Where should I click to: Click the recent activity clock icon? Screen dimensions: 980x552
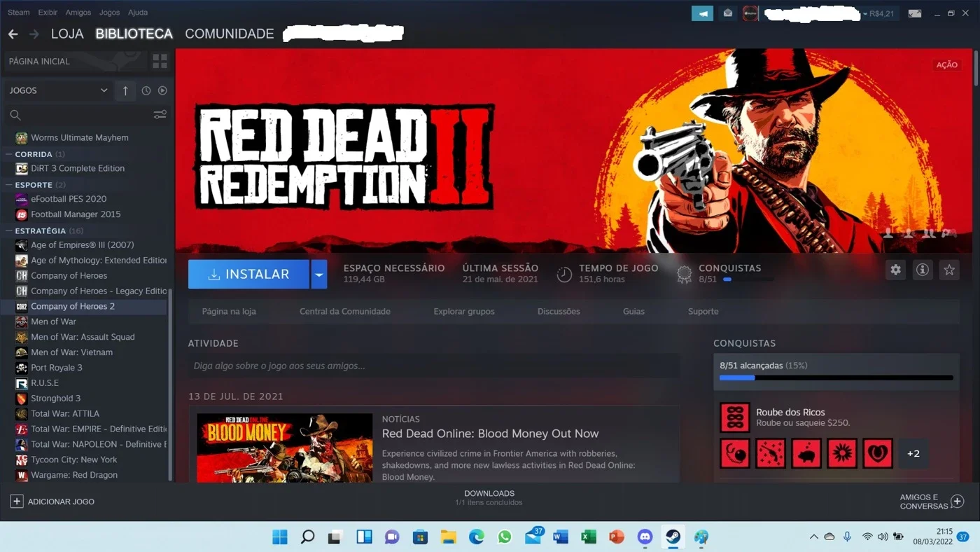[x=146, y=90]
